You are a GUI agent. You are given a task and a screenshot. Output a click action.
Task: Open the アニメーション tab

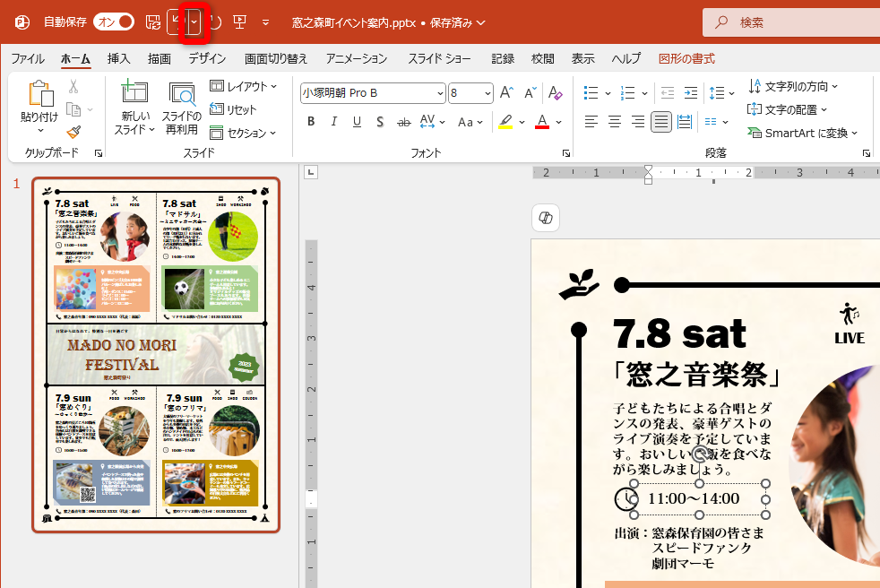[x=357, y=58]
